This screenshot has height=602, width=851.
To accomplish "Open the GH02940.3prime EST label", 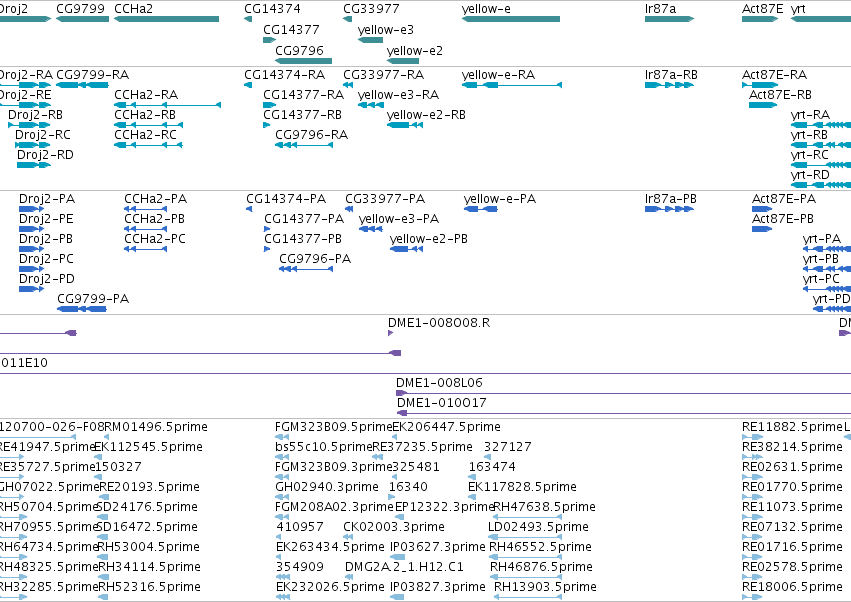I will tap(327, 486).
